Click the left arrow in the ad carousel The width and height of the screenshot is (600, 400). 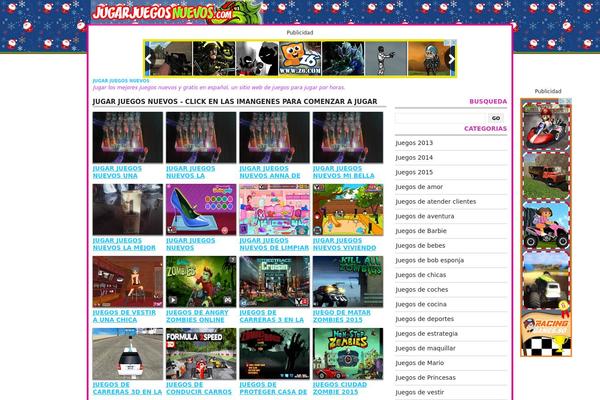(148, 59)
